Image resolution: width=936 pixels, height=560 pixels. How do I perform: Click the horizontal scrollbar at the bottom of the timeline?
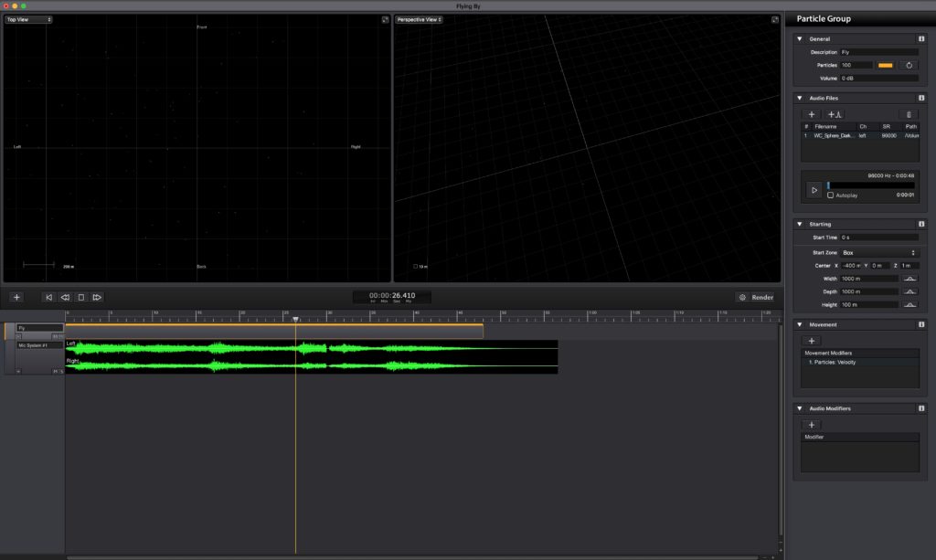click(x=412, y=557)
